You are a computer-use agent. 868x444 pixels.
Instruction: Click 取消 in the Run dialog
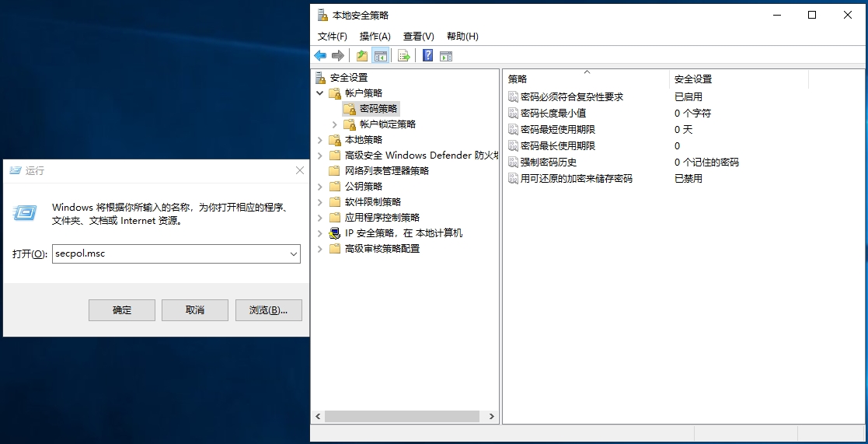click(195, 310)
